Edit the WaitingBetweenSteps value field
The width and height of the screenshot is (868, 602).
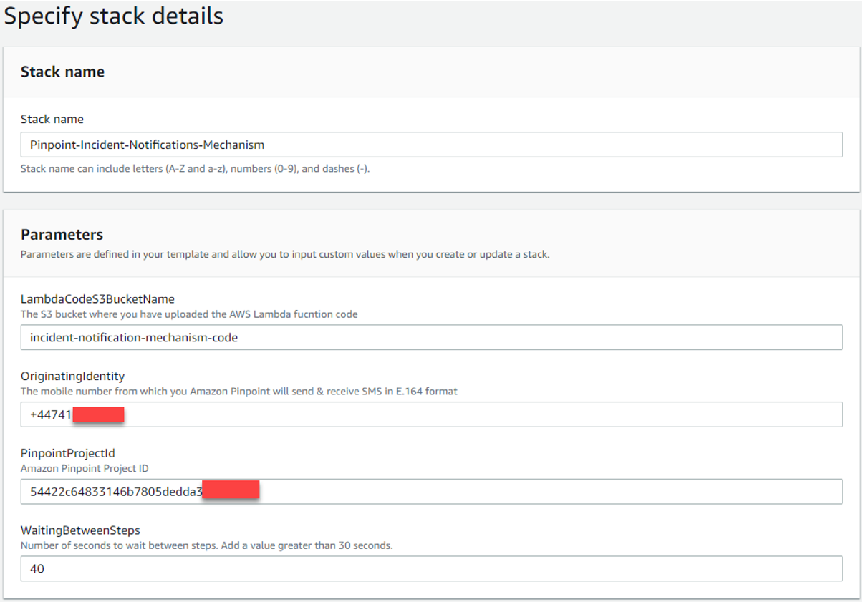(x=431, y=569)
